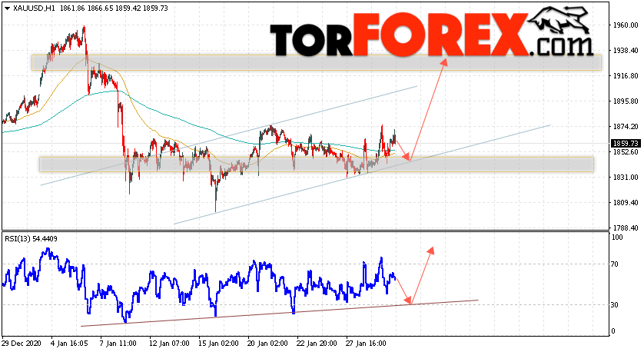Click the chart menu triangle beside XAUUSD,H1

tap(7, 8)
